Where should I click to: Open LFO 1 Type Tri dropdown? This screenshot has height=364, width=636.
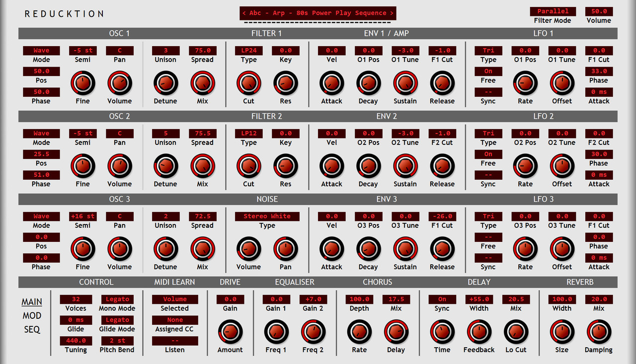pos(488,50)
